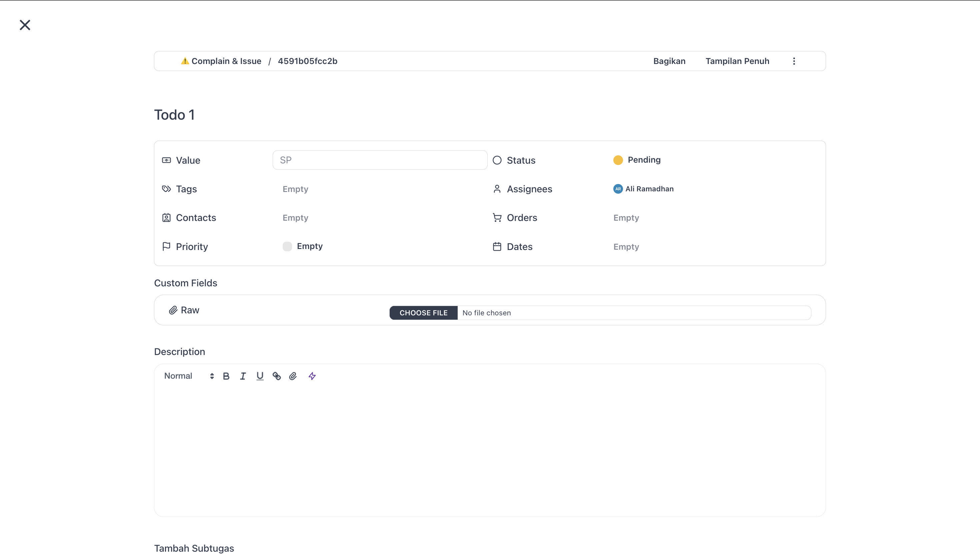Toggle underline formatting in Description
980x554 pixels.
[260, 376]
